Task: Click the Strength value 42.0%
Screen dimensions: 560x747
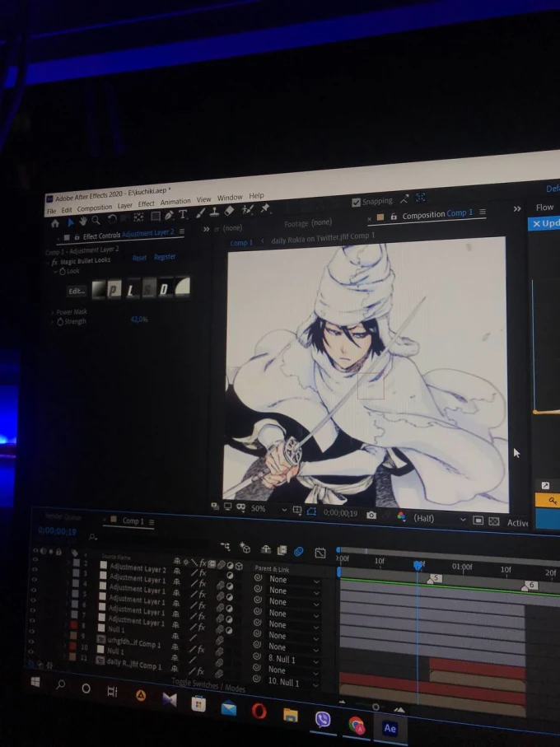Action: (138, 320)
